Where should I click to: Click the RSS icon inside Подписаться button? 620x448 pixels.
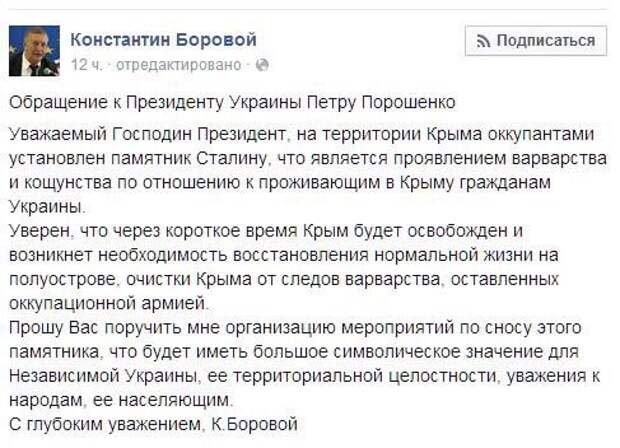pos(483,41)
